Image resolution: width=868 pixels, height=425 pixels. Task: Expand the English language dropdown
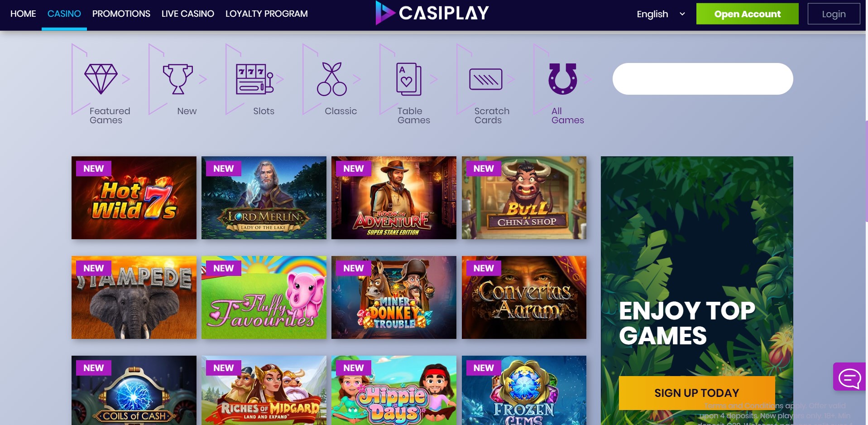(661, 14)
